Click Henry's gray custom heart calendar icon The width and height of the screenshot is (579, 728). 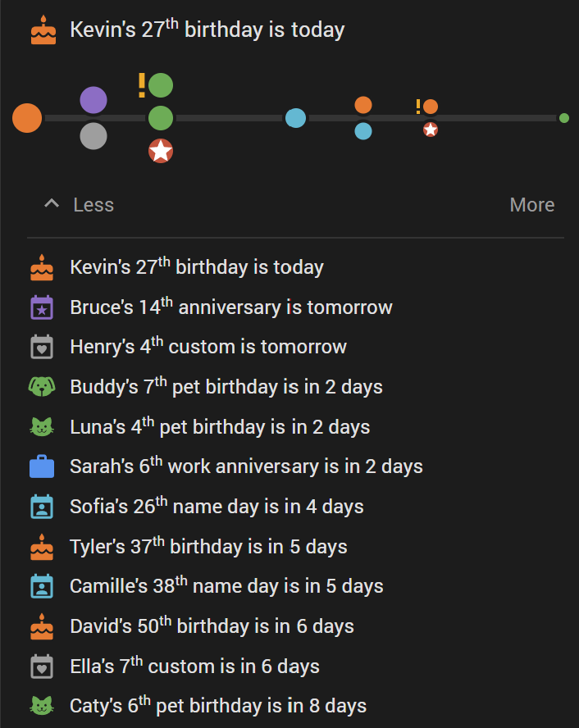42,347
